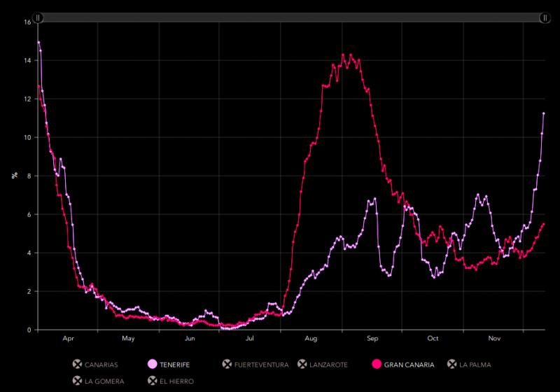Click the pink circle icon for TENERIFE

pos(152,364)
